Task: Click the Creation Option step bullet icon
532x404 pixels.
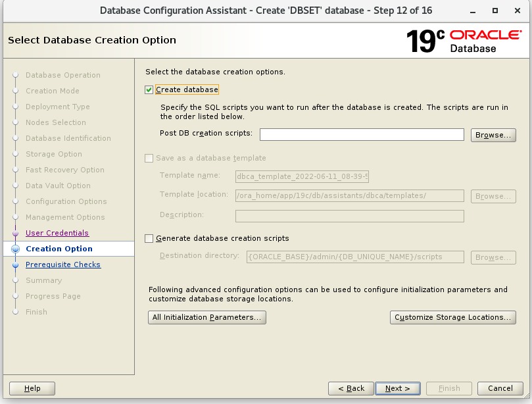Action: [x=15, y=249]
